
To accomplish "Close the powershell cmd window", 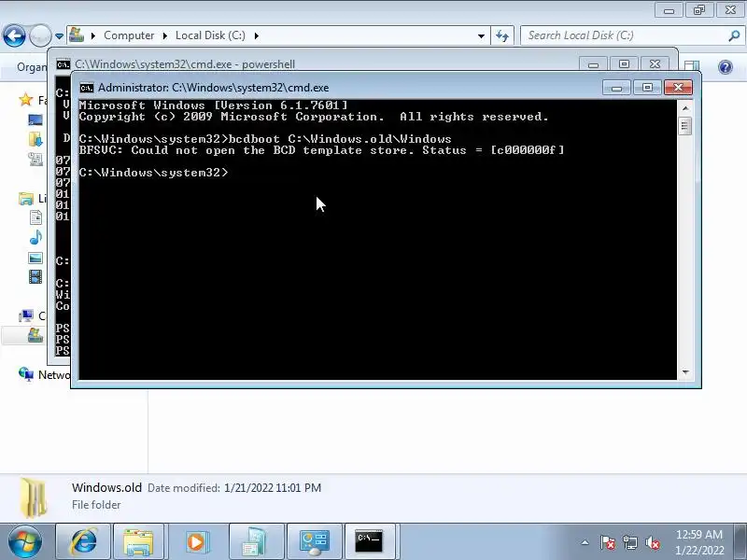I will click(x=655, y=64).
